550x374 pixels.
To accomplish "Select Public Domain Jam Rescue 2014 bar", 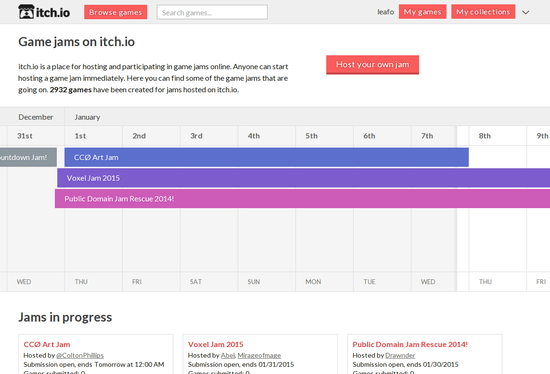I will click(x=302, y=199).
